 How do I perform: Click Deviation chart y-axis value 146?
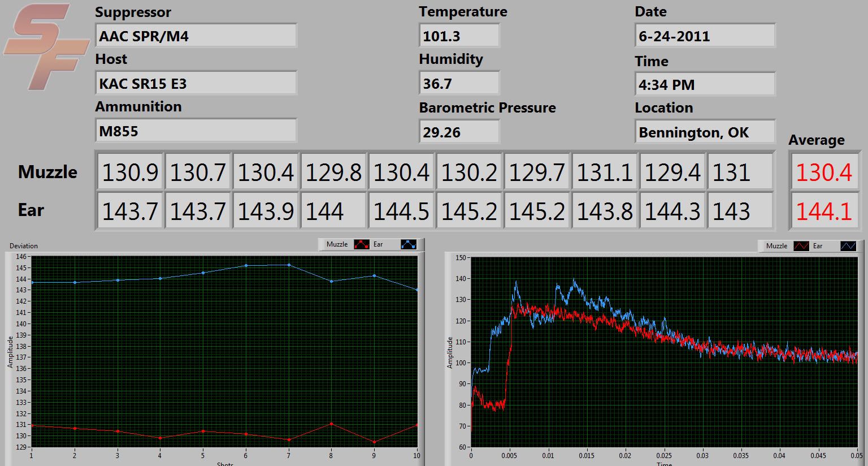point(21,257)
